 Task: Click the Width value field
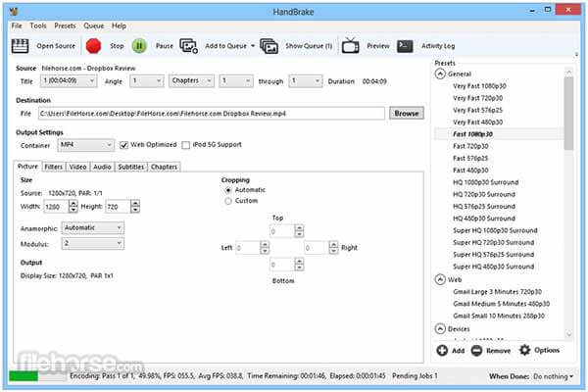(56, 207)
